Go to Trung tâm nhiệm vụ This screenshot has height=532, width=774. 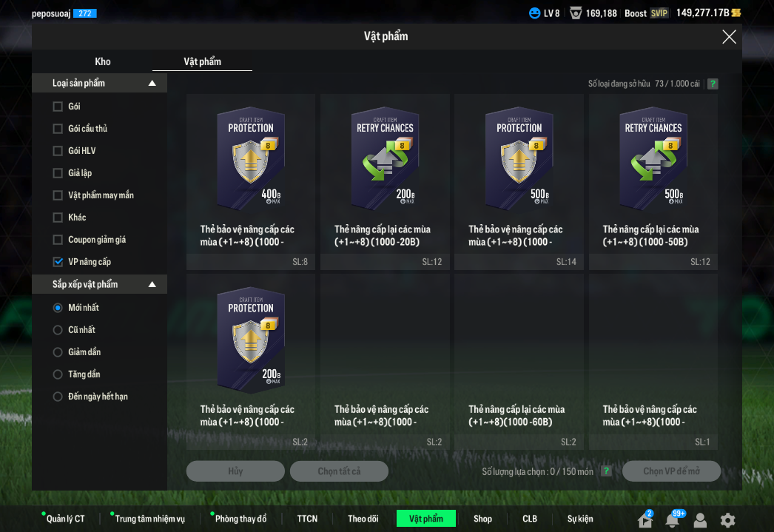point(150,519)
